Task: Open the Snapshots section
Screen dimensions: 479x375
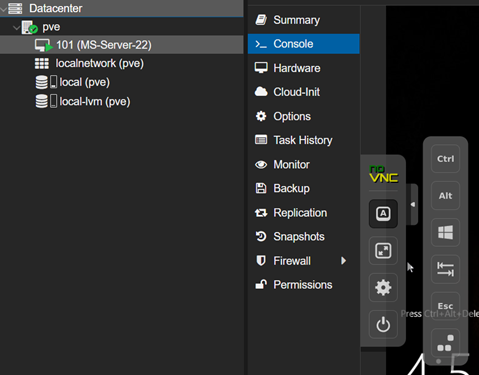Action: click(303, 237)
